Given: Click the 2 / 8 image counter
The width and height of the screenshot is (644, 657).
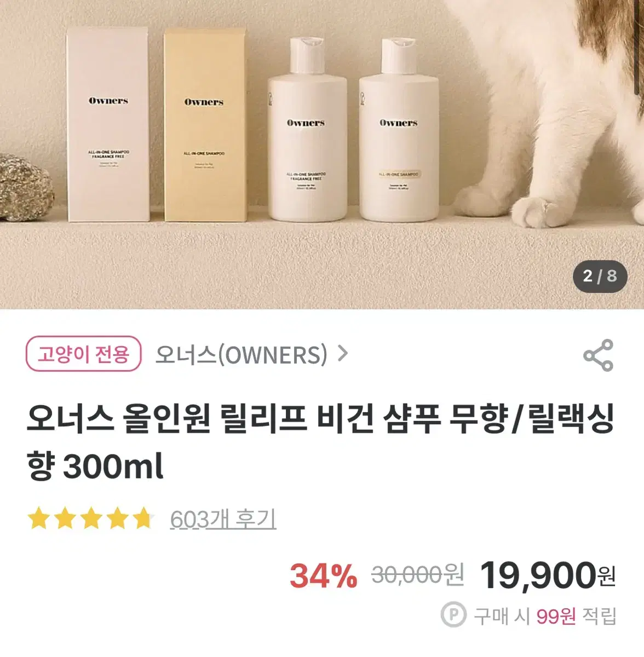Looking at the screenshot, I should [600, 276].
